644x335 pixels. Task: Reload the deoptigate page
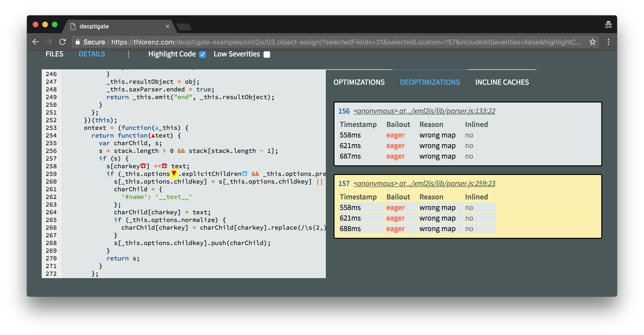[62, 42]
